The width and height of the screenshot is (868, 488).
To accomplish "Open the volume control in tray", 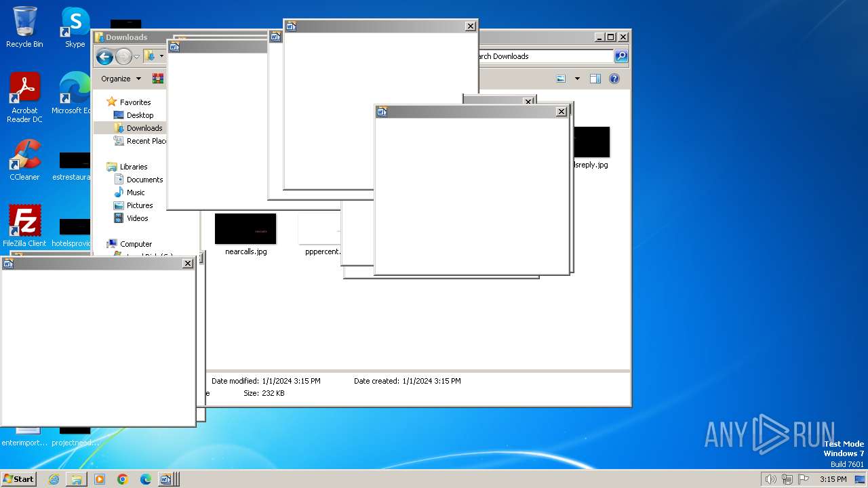I will point(770,479).
